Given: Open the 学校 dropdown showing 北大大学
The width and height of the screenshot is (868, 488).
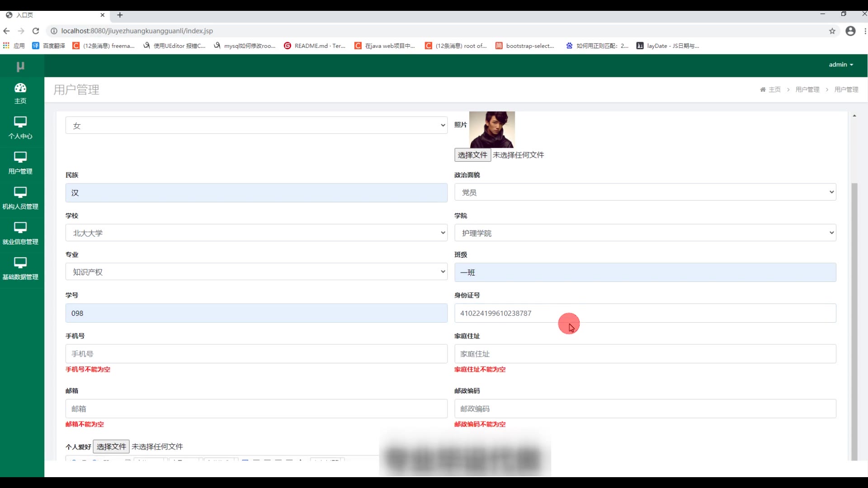Looking at the screenshot, I should pyautogui.click(x=256, y=233).
